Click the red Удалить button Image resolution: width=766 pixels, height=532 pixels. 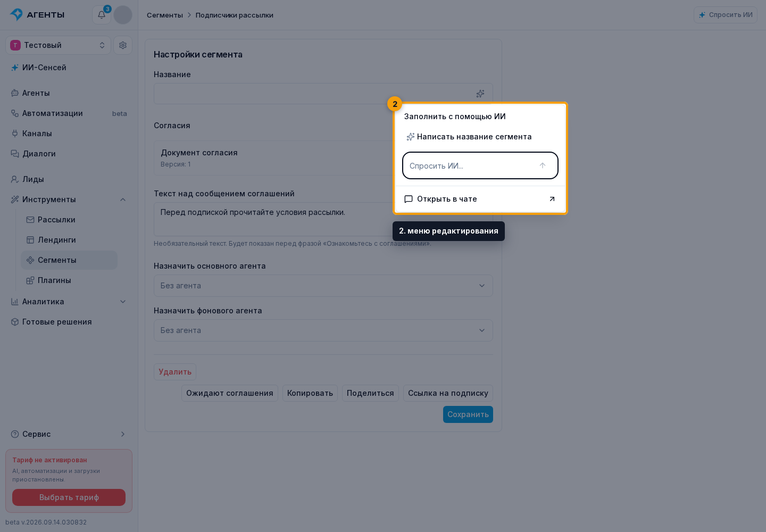pos(175,372)
